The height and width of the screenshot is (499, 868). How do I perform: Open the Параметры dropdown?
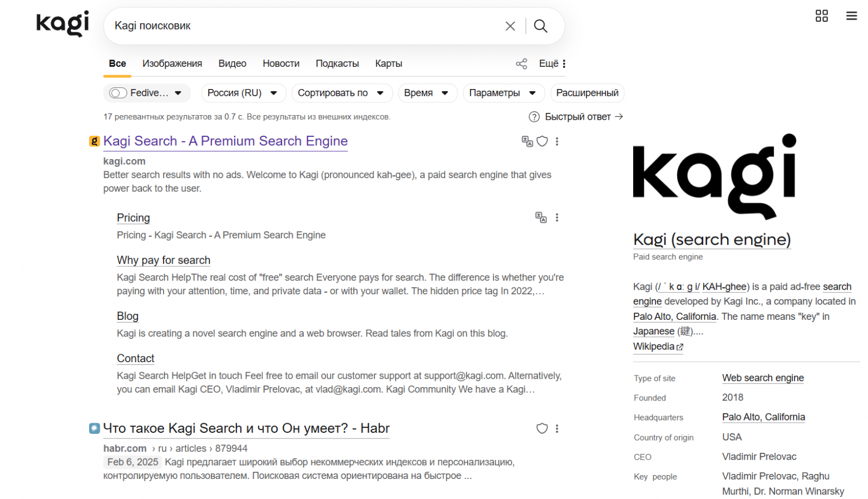tap(504, 93)
